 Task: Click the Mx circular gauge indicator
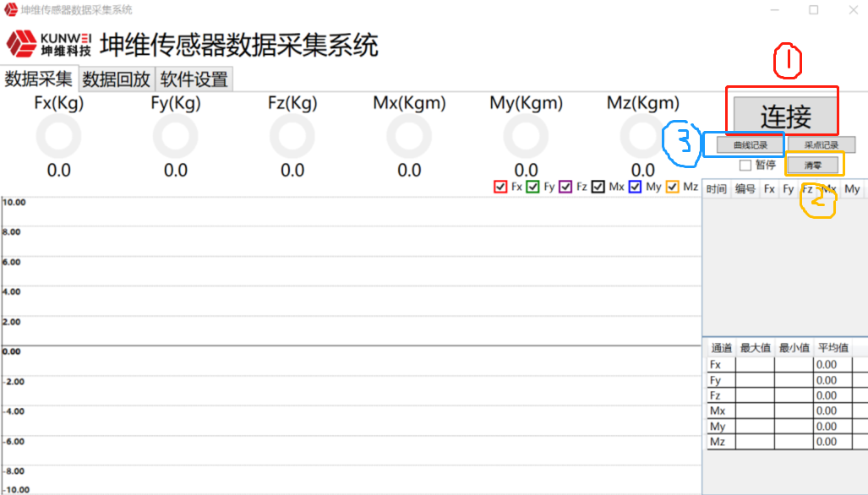point(409,136)
